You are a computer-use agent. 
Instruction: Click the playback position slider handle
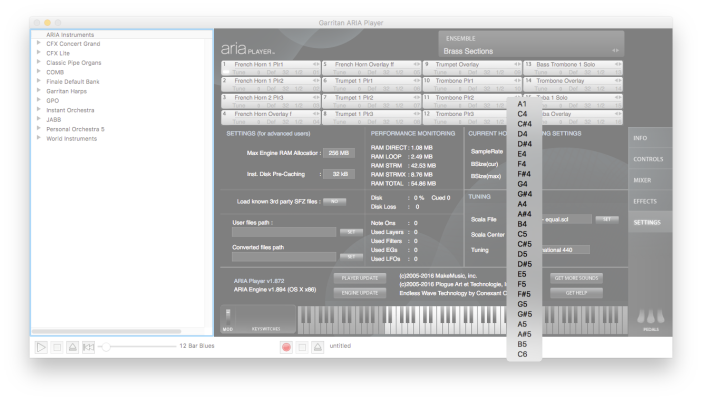tap(106, 347)
